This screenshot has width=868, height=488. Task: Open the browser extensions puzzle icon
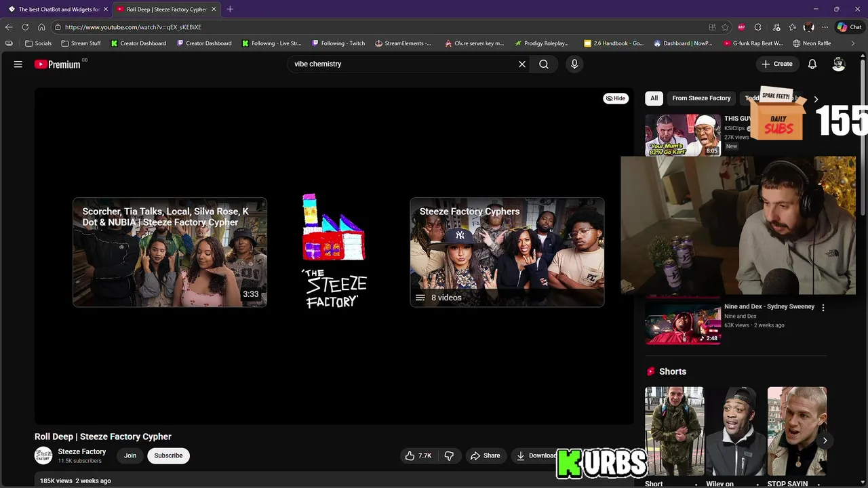click(x=758, y=27)
